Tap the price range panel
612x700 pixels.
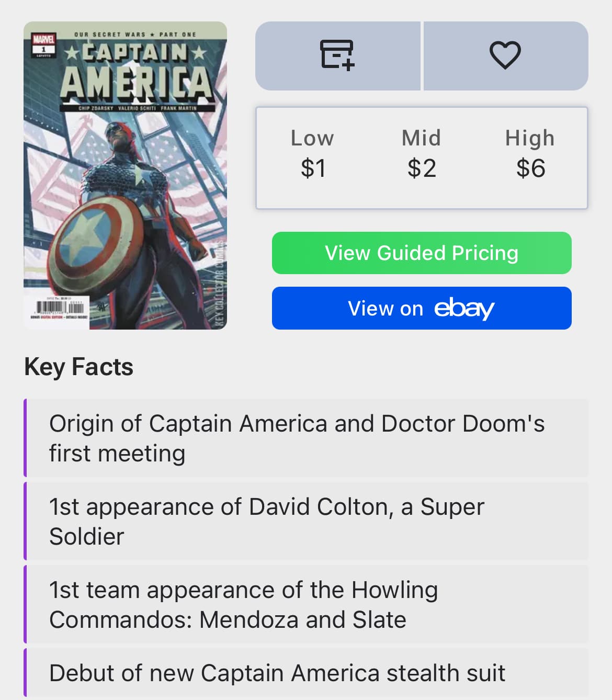422,158
